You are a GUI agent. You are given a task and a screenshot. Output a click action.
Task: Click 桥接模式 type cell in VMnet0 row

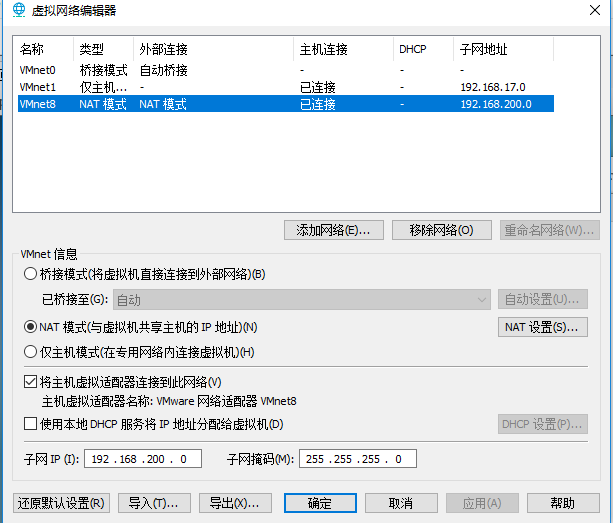click(x=103, y=70)
